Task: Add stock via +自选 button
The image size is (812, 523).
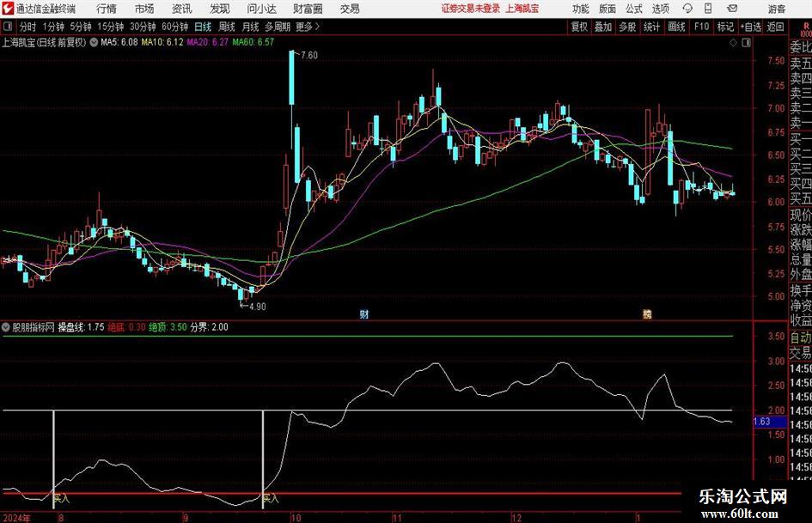Action: click(x=751, y=27)
